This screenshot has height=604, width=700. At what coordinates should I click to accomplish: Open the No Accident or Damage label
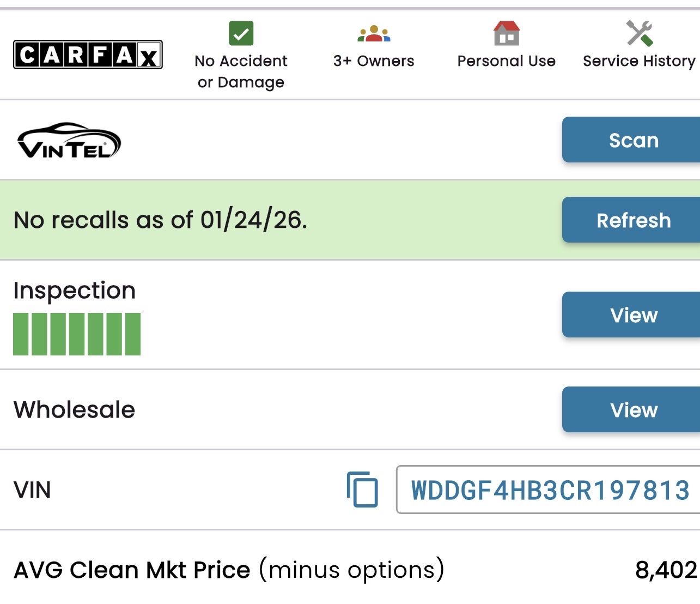pyautogui.click(x=241, y=71)
